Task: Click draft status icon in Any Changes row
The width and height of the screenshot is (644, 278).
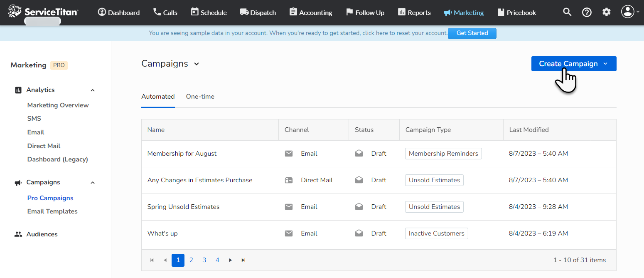Action: tap(359, 180)
